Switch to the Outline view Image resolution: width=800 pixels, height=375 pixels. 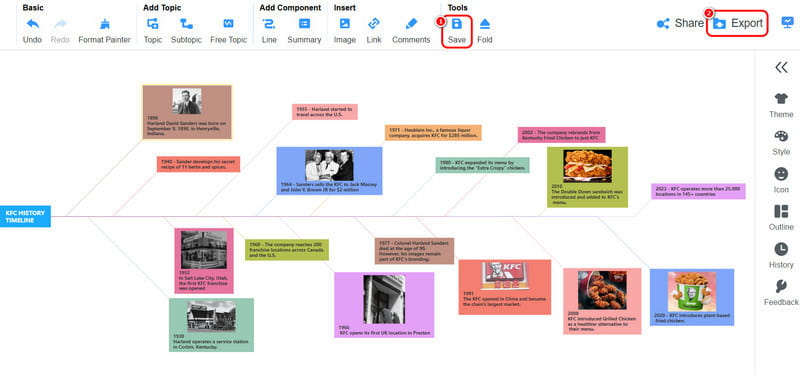click(x=781, y=218)
